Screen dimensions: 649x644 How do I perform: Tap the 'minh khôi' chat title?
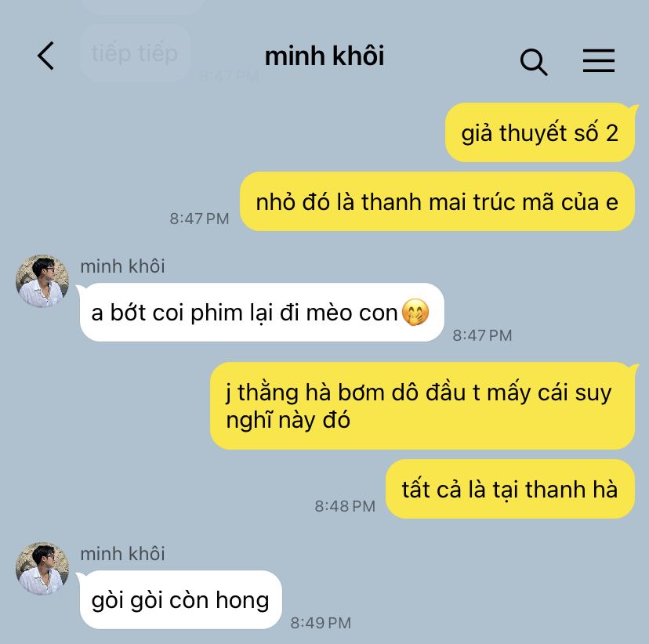[324, 56]
